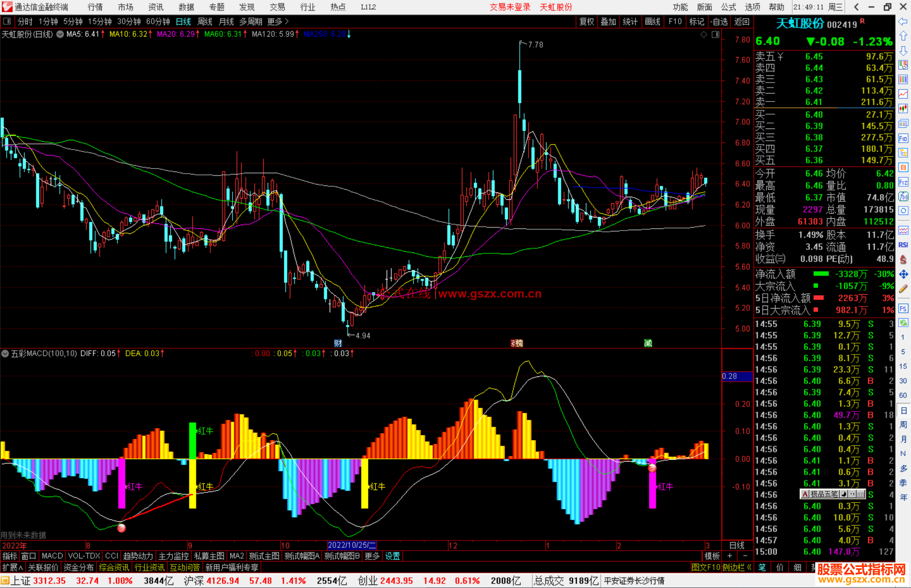Click the f(x) formula sidebar icon
Viewport: 911px width, 588px height.
[903, 196]
